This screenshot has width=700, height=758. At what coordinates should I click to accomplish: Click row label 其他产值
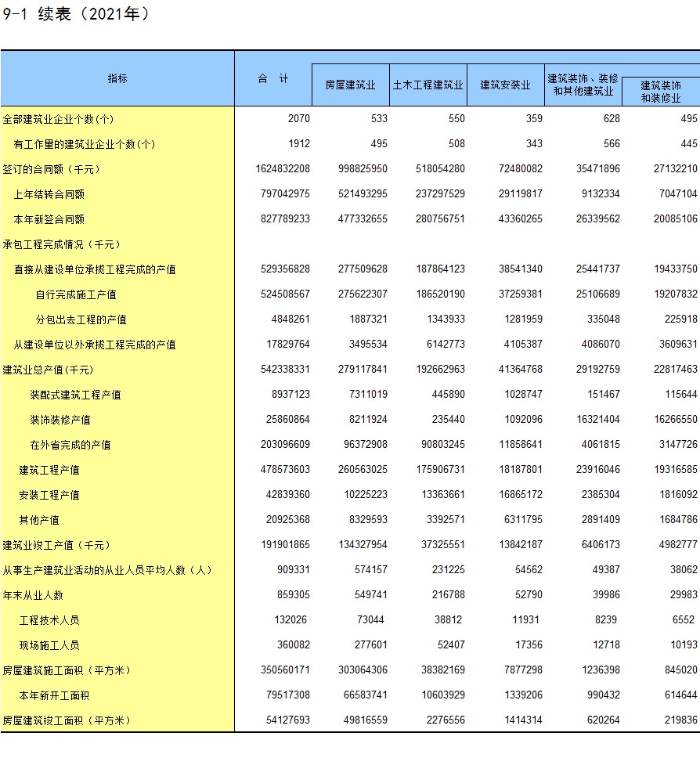(39, 521)
